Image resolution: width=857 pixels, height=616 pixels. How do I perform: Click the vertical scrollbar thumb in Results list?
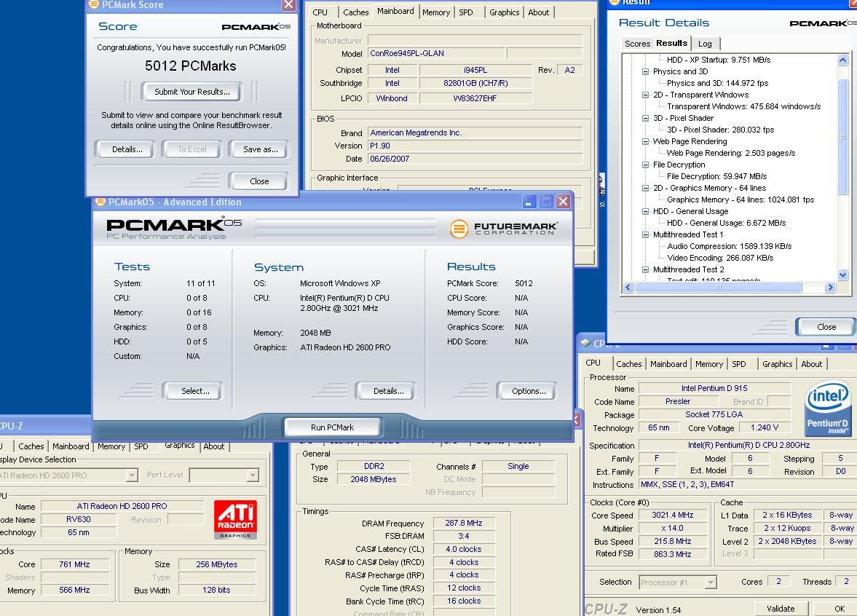point(842,137)
